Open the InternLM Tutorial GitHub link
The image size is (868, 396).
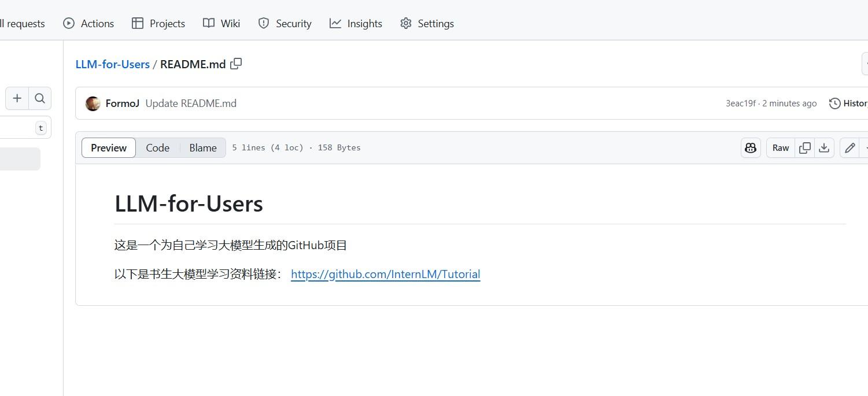coord(386,274)
